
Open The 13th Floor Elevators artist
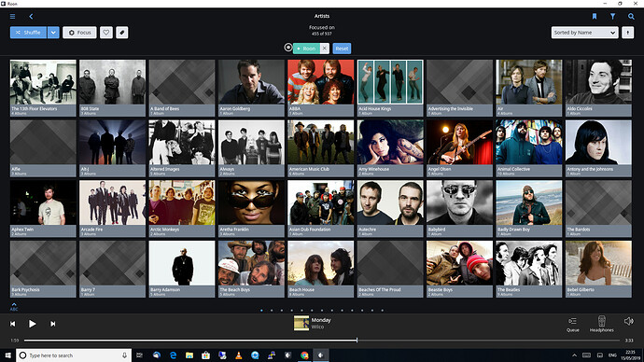43,88
